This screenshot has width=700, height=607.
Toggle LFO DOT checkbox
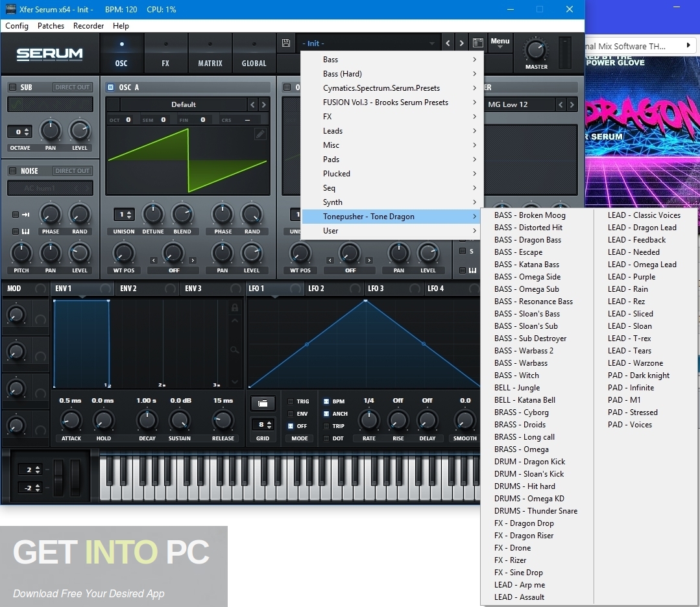coord(326,438)
